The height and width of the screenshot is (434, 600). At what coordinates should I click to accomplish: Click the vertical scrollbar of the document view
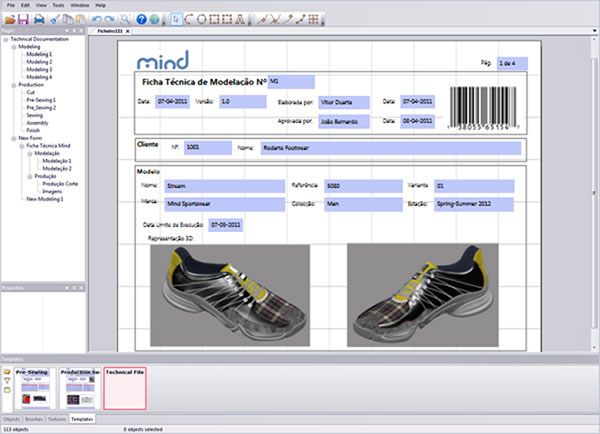[x=594, y=193]
